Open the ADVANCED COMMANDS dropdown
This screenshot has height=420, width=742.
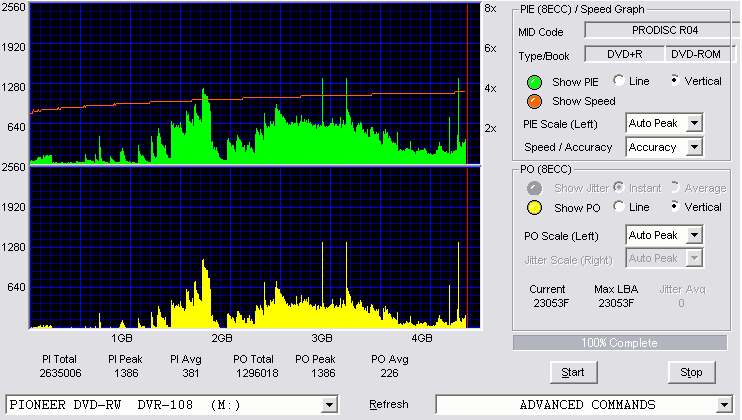click(724, 405)
